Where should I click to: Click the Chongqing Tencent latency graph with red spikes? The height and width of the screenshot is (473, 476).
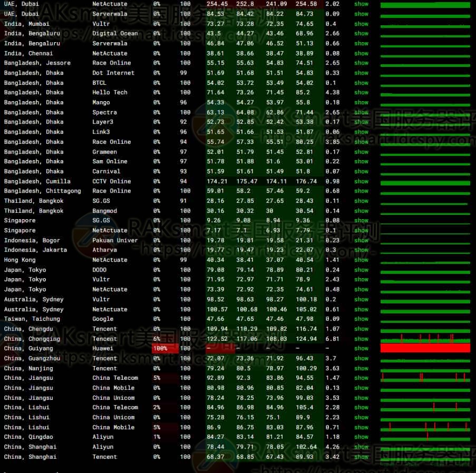[425, 339]
